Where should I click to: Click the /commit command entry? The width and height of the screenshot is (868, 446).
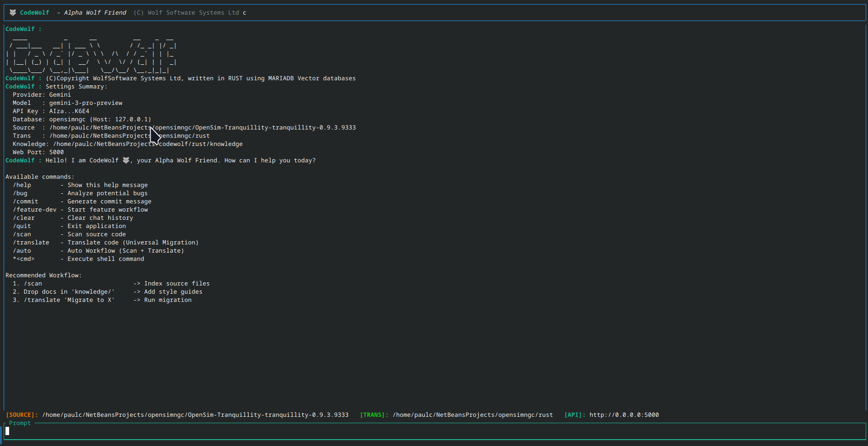[26, 202]
